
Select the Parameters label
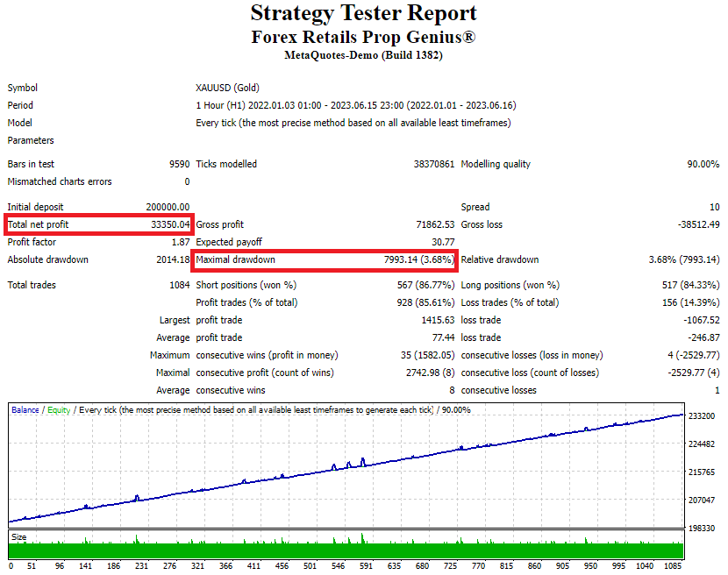(31, 140)
